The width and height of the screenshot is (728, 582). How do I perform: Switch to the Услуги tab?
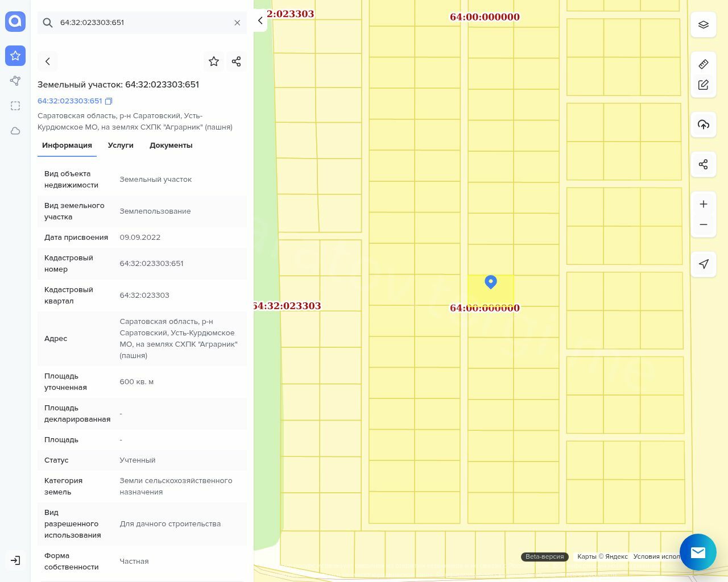(121, 145)
